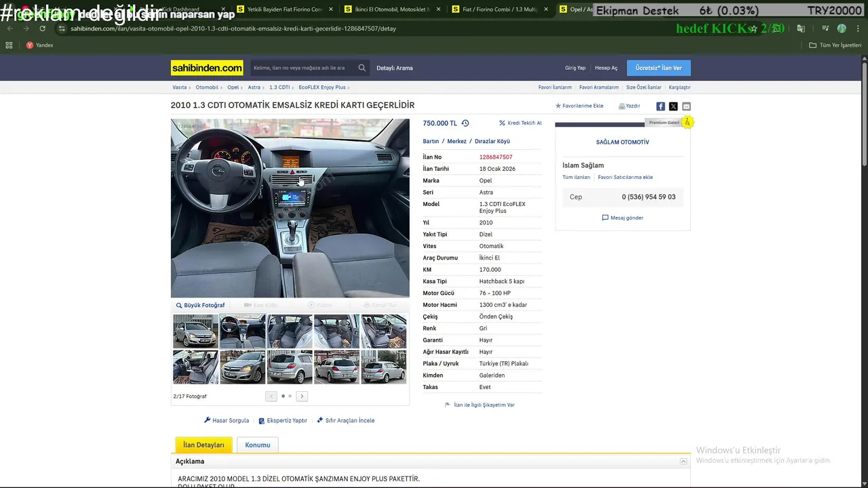
Task: Open the browser profile avatar
Action: coord(842,28)
